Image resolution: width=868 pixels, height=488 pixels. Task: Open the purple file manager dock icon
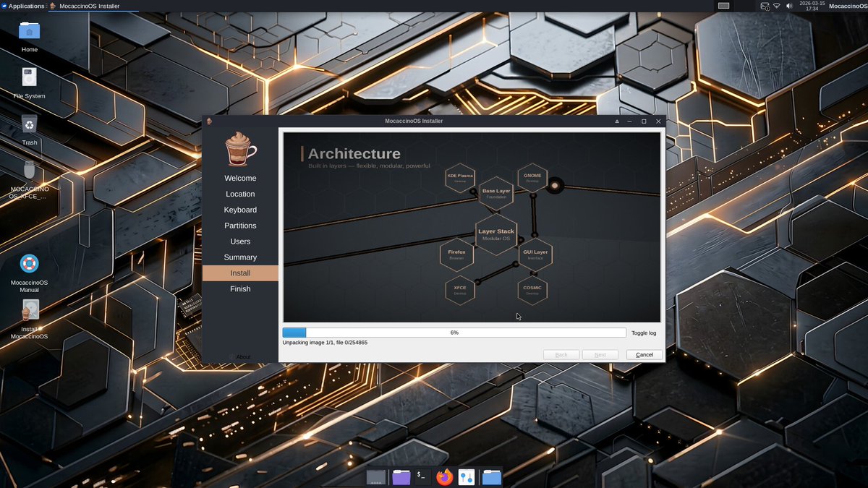click(x=401, y=476)
